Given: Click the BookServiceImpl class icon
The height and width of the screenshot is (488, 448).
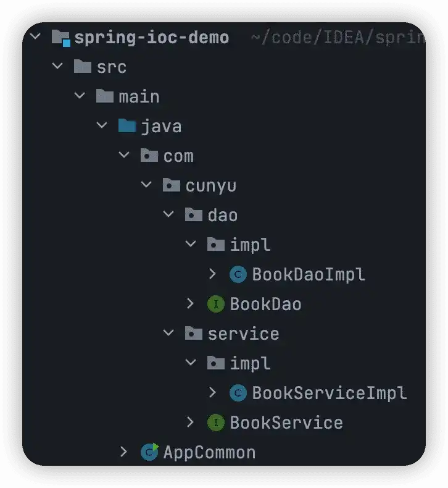Looking at the screenshot, I should pyautogui.click(x=238, y=393).
